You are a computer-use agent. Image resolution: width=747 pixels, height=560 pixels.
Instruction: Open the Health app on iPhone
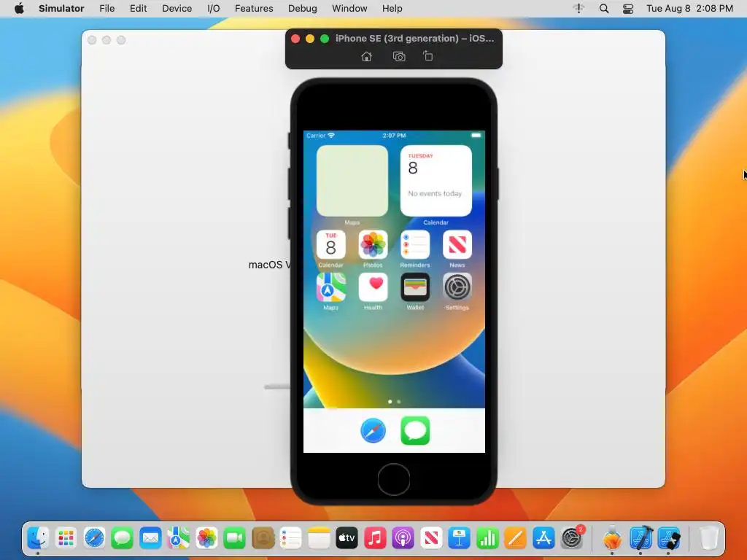373,287
